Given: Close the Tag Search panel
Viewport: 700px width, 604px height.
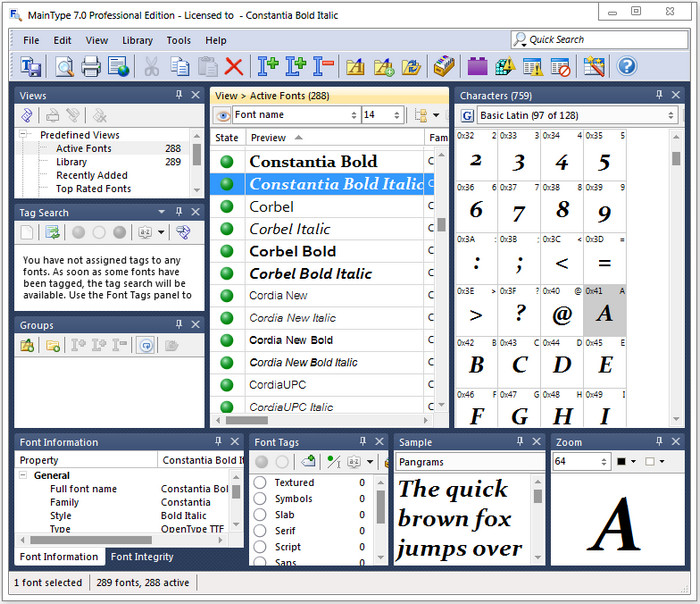Looking at the screenshot, I should click(x=196, y=212).
